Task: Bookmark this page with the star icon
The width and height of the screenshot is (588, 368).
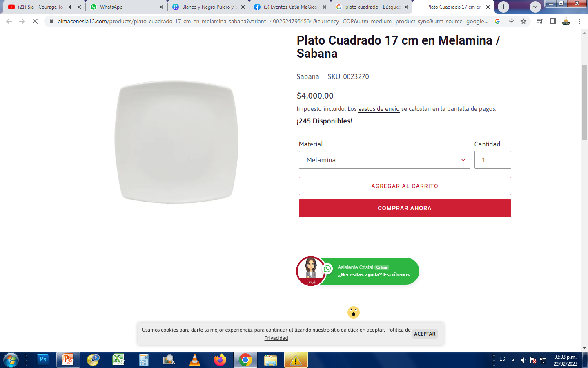Action: [x=523, y=21]
